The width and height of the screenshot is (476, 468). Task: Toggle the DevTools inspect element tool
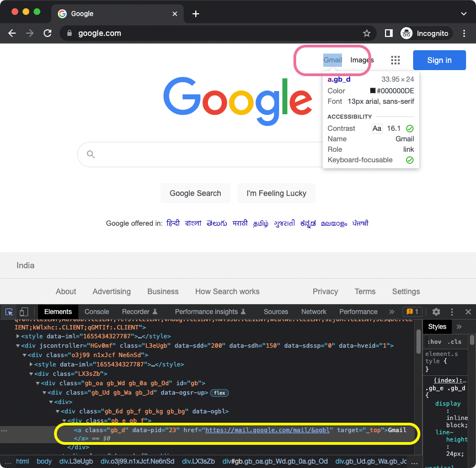tap(9, 312)
